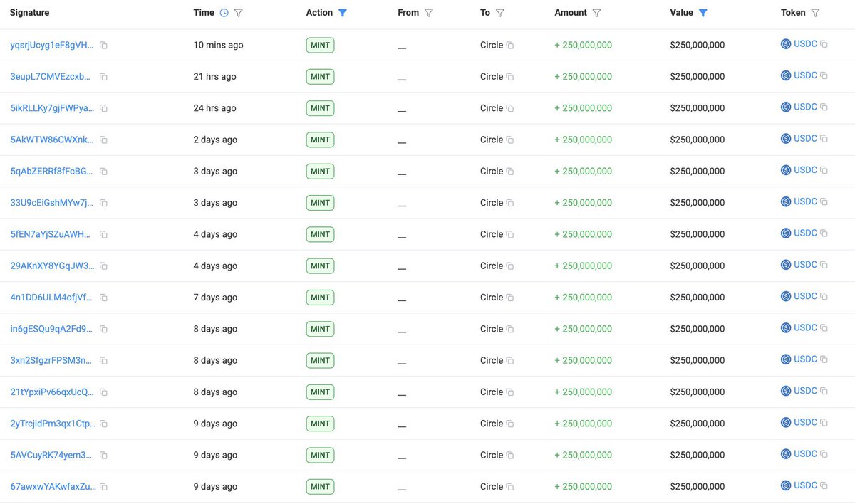Select the '7 days ago' time cell
Viewport: 855px width, 504px height.
point(215,298)
